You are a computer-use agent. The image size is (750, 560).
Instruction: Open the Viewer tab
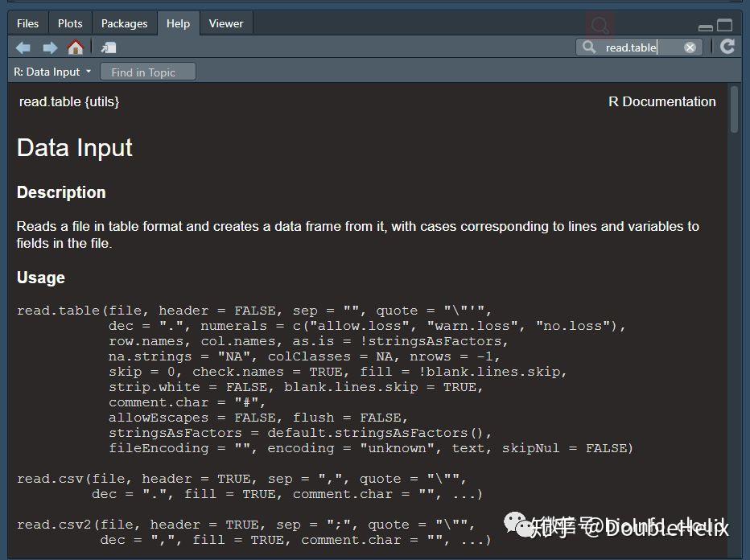[226, 23]
